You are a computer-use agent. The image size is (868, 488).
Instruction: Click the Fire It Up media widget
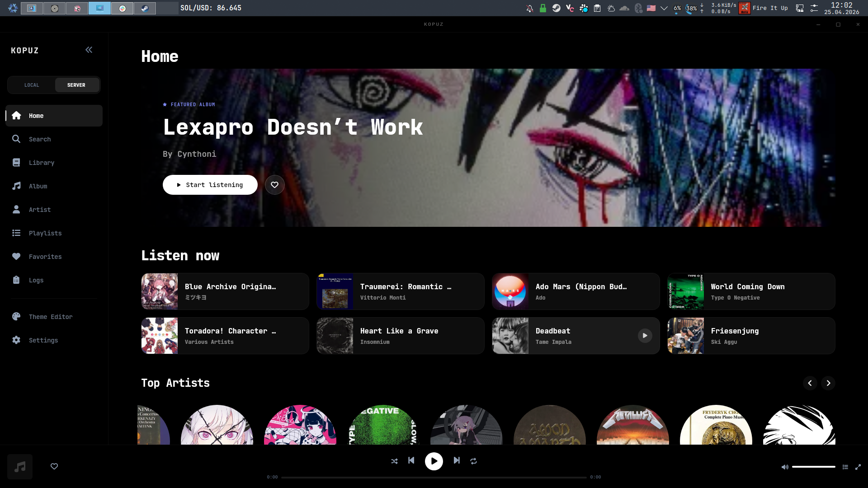(x=763, y=8)
